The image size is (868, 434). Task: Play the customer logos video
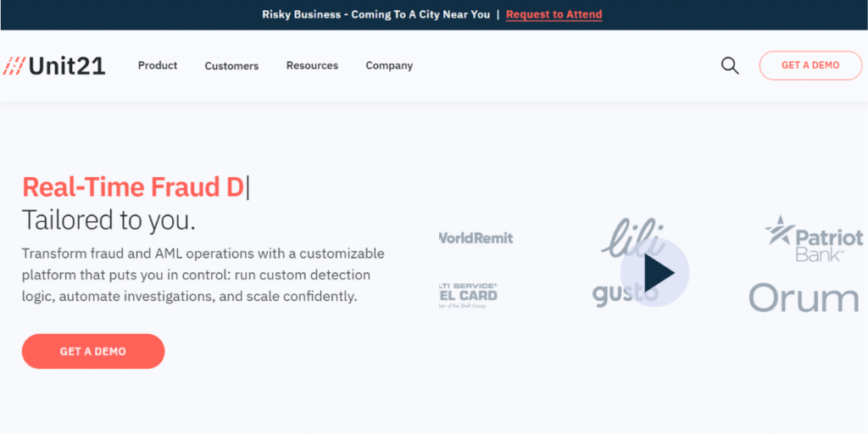pos(655,272)
